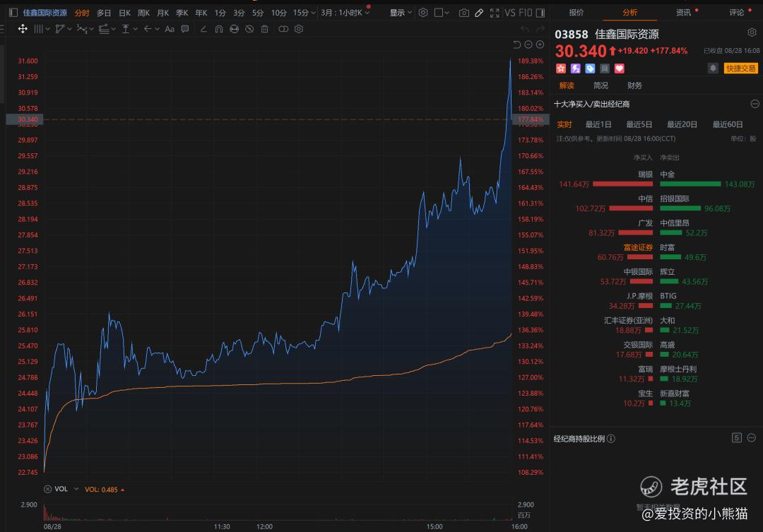Expand the VOL indicator dropdown
The image size is (763, 532).
(x=76, y=489)
